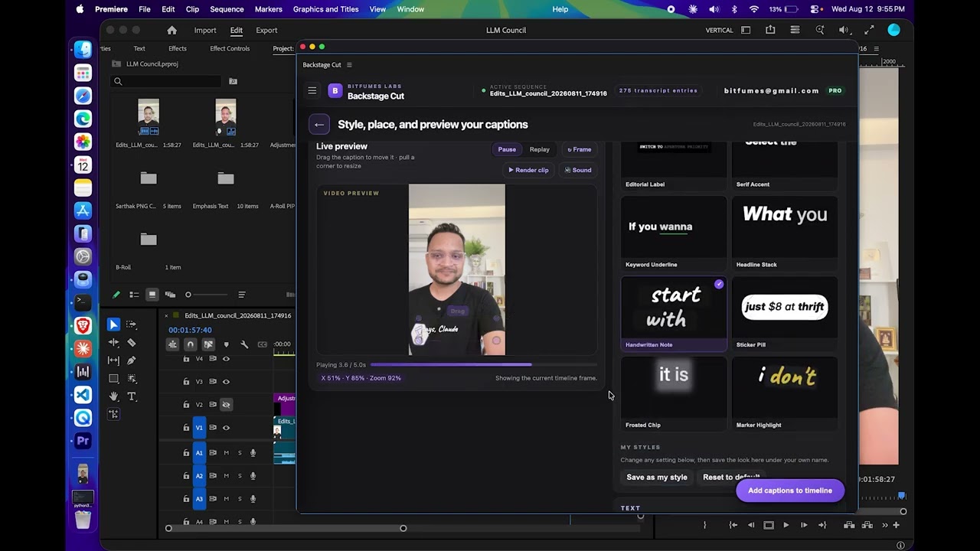Show hidden track V2

(226, 404)
